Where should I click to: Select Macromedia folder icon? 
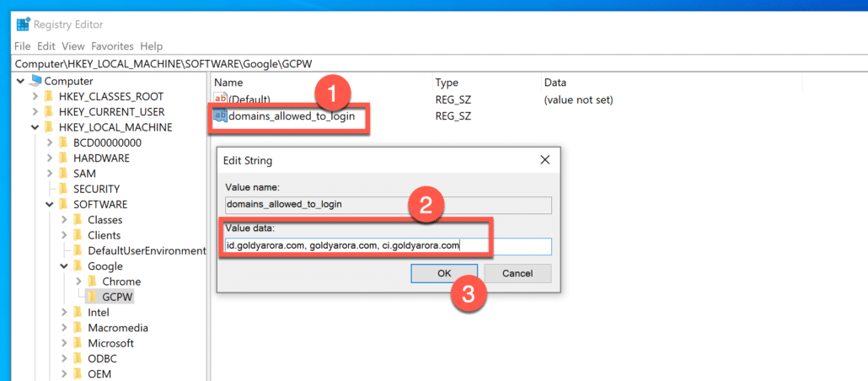coord(78,327)
